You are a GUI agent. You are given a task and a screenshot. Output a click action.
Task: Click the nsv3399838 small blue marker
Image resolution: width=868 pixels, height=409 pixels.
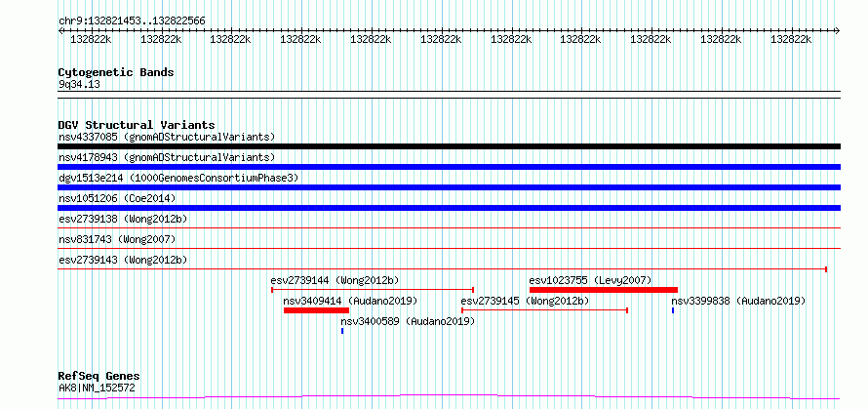673,310
